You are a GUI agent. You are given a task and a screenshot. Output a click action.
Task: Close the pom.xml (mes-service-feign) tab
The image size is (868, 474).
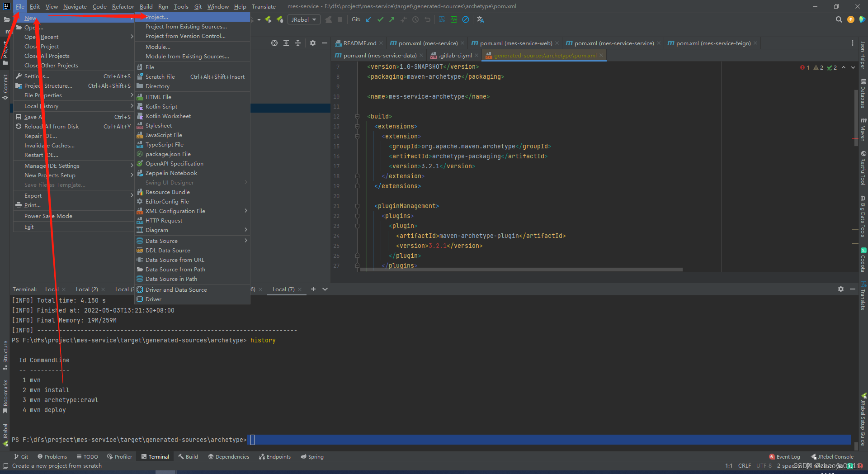pyautogui.click(x=755, y=43)
